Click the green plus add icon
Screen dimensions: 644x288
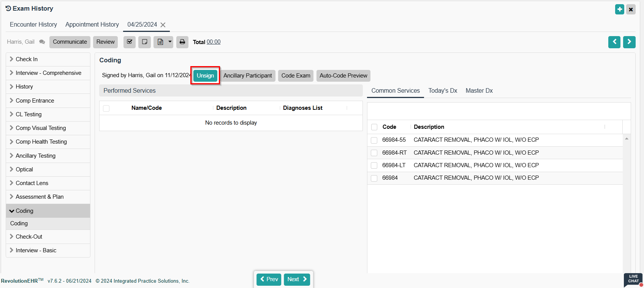(619, 9)
